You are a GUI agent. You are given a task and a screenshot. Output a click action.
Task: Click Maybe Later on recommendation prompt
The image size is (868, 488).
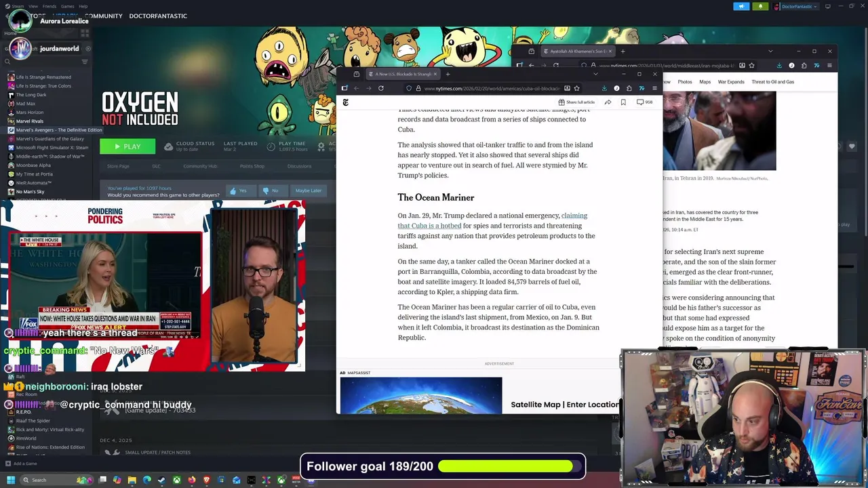click(308, 190)
